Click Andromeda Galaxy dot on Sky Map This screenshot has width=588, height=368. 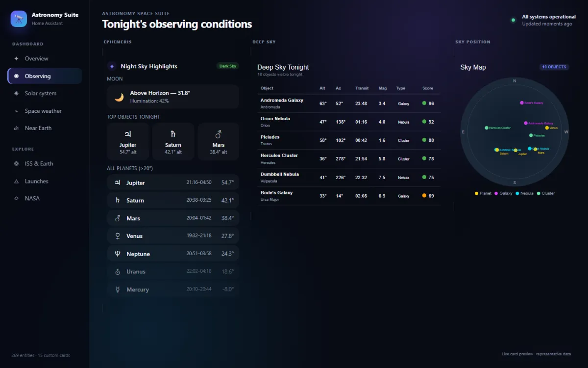pos(526,123)
